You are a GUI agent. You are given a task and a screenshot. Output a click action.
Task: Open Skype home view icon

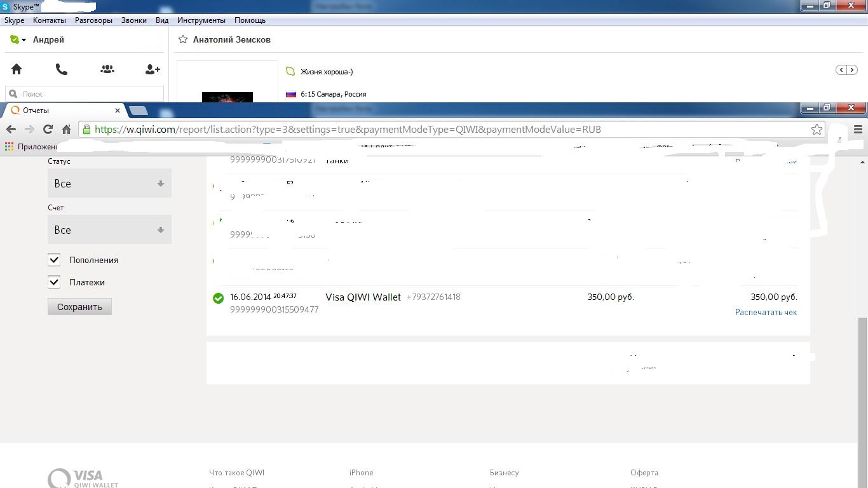pos(17,69)
